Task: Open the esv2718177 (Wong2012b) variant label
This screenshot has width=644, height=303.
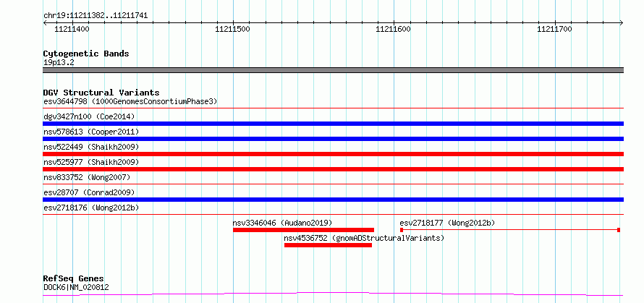Action: 447,223
